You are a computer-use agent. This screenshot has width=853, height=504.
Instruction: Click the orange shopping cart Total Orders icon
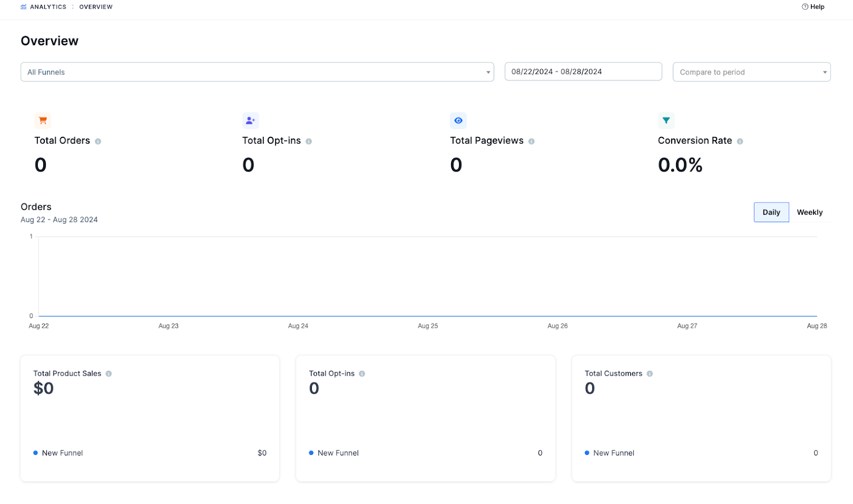(x=43, y=120)
